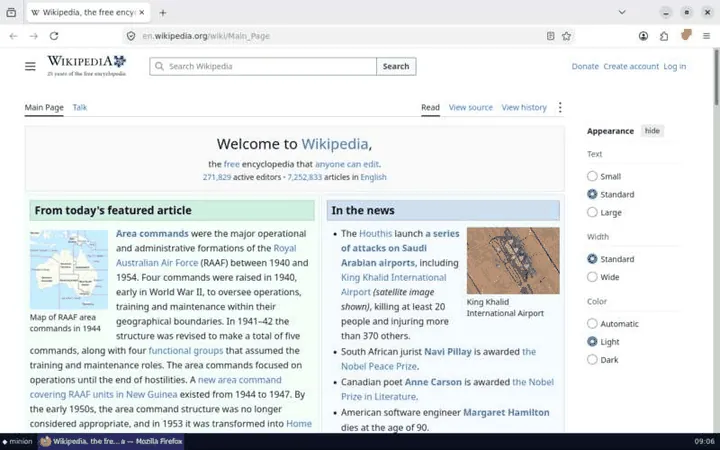Click the King Khalid airport satellite image
This screenshot has width=720, height=450.
[x=513, y=260]
